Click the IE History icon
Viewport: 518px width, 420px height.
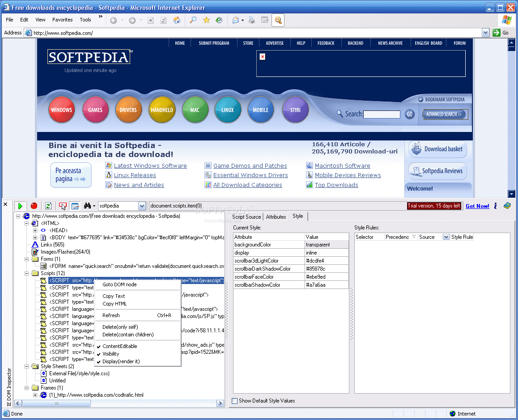(x=219, y=21)
